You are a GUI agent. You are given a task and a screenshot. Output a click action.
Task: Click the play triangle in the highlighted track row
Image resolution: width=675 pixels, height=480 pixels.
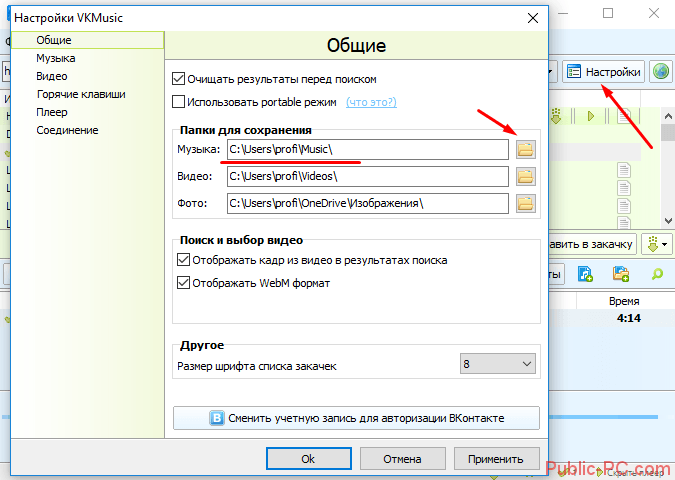(x=591, y=116)
